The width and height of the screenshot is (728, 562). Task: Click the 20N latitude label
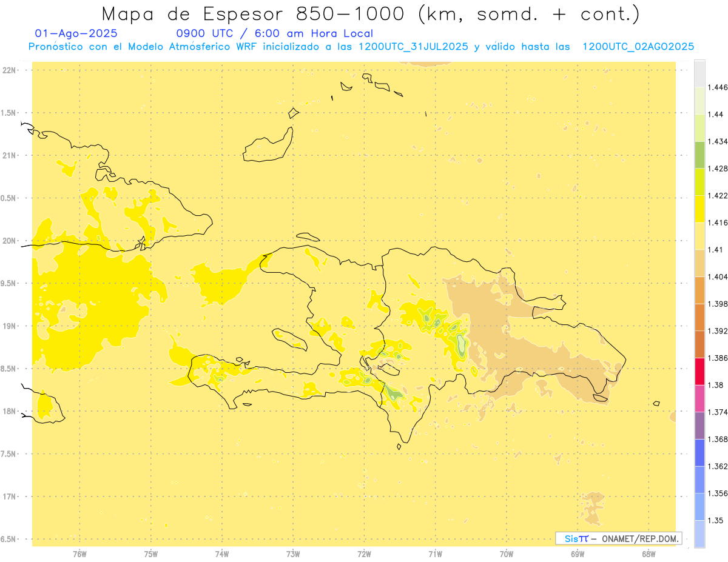8,241
